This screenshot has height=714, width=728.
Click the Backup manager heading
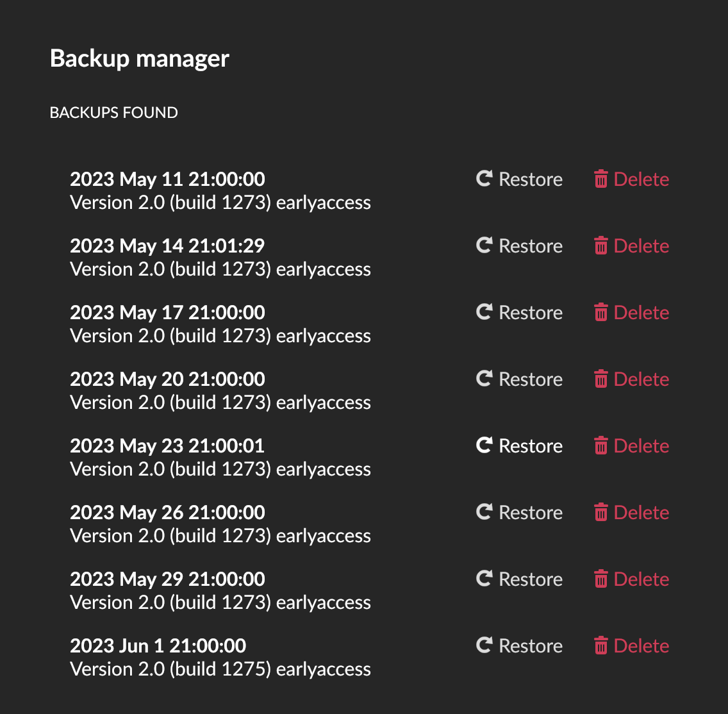point(140,58)
